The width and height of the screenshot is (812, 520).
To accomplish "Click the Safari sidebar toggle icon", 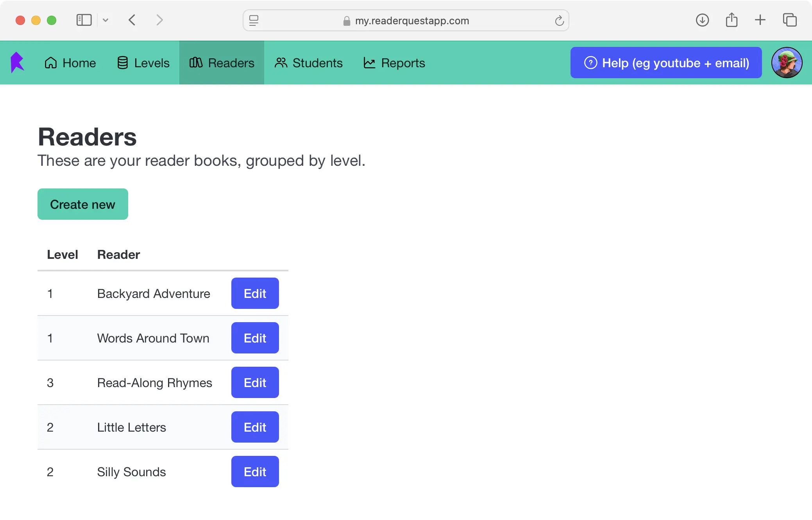I will tap(84, 20).
